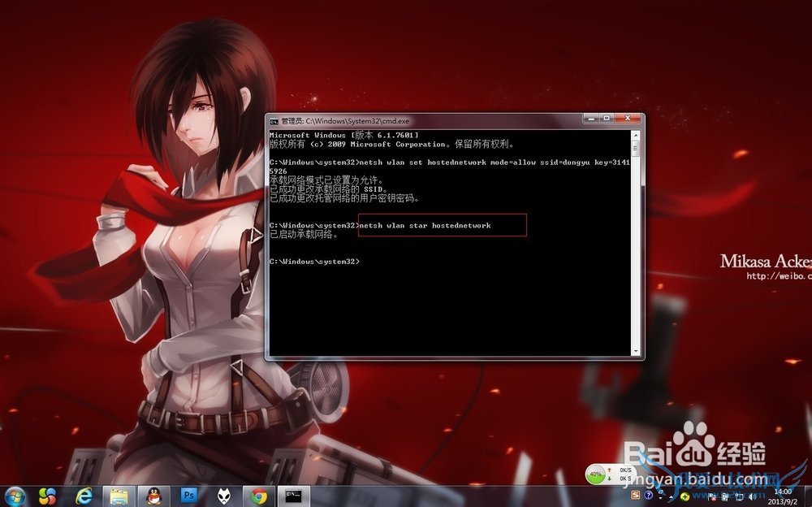This screenshot has height=507, width=812.
Task: Click the line "Microsoft Windows [版本 6.1.7601]"
Action: point(343,135)
